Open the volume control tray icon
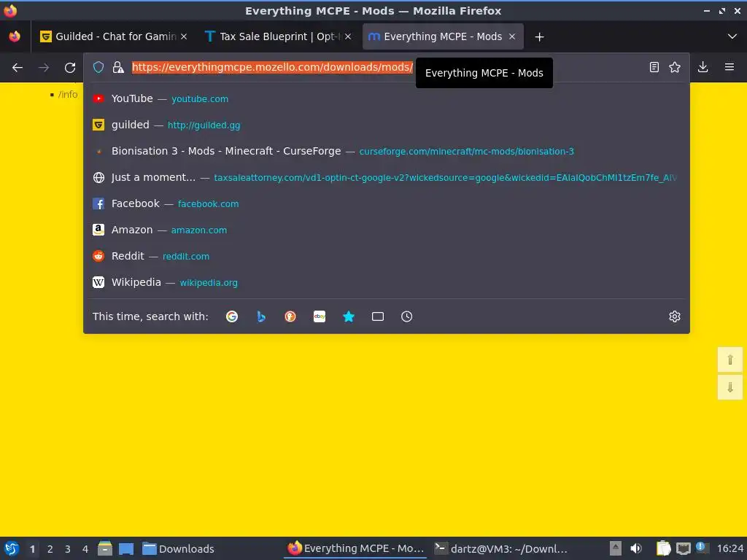This screenshot has width=747, height=560. point(636,548)
